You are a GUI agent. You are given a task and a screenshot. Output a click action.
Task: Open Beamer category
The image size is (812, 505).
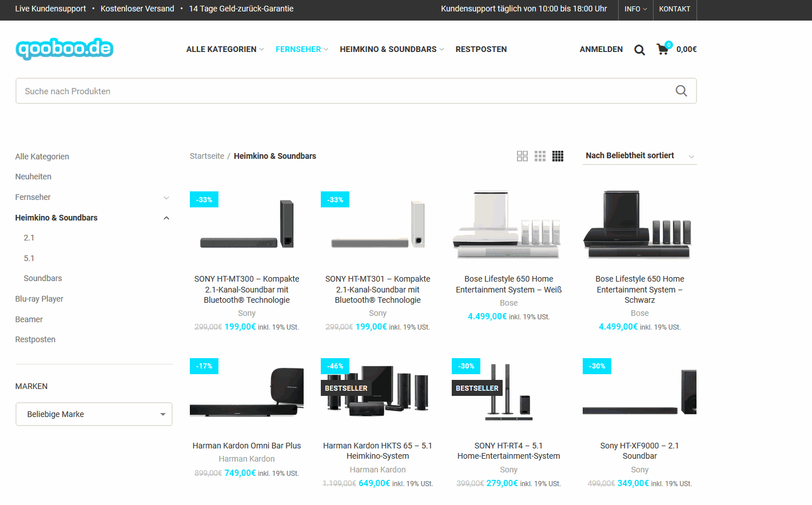click(29, 319)
